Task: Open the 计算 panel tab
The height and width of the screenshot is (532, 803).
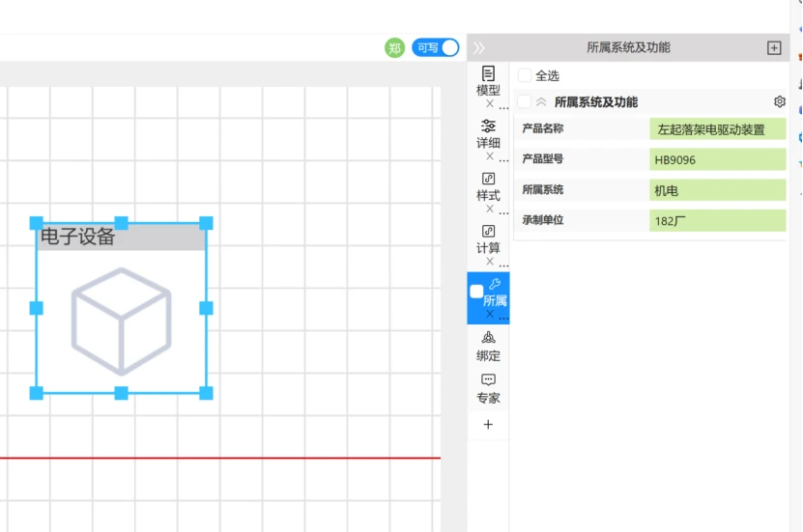Action: point(488,239)
